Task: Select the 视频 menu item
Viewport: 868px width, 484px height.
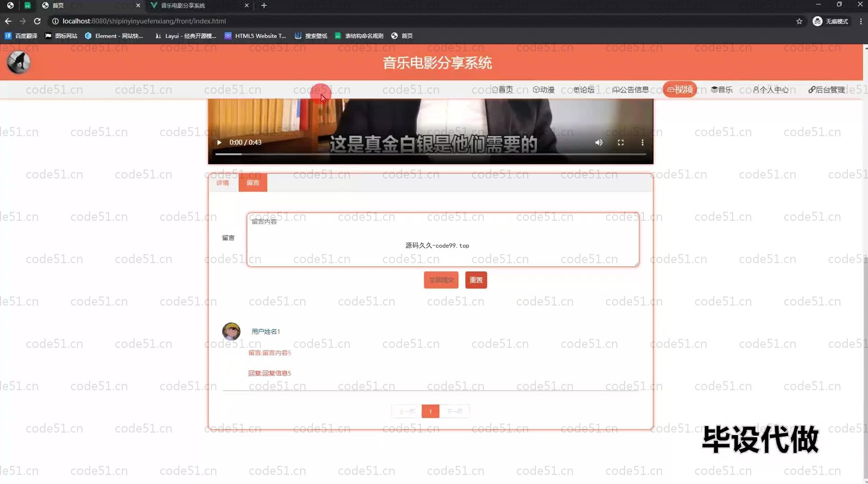Action: click(680, 89)
